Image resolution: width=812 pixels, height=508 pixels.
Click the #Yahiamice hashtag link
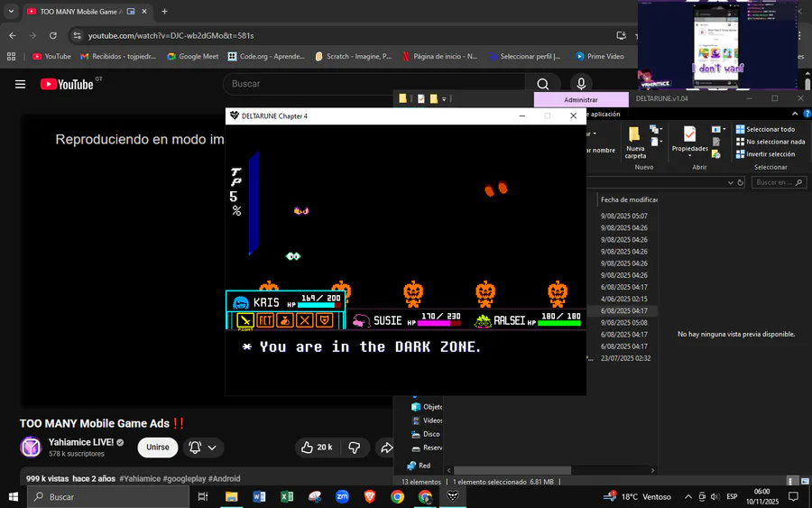[x=140, y=478]
